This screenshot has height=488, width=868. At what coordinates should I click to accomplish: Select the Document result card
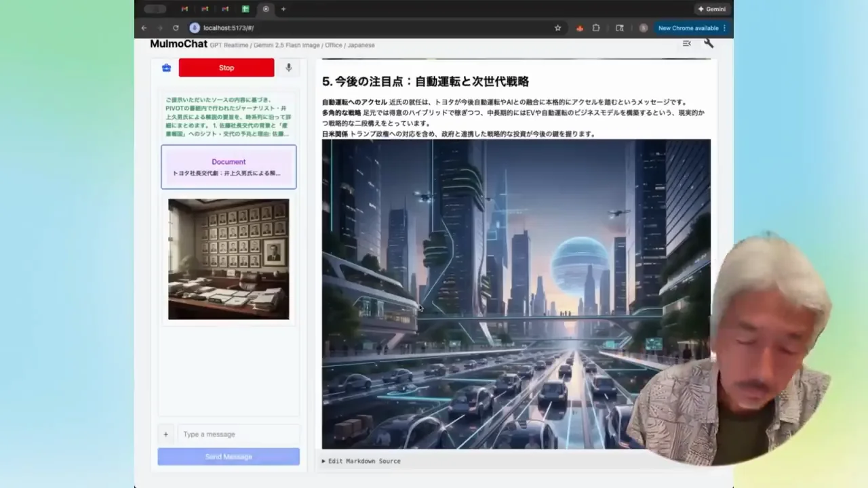coord(229,167)
